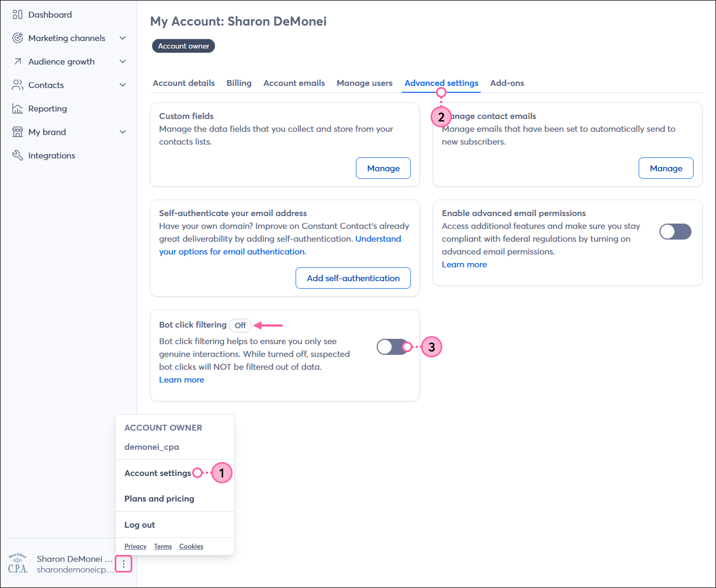Click the Reporting chart icon

[18, 108]
